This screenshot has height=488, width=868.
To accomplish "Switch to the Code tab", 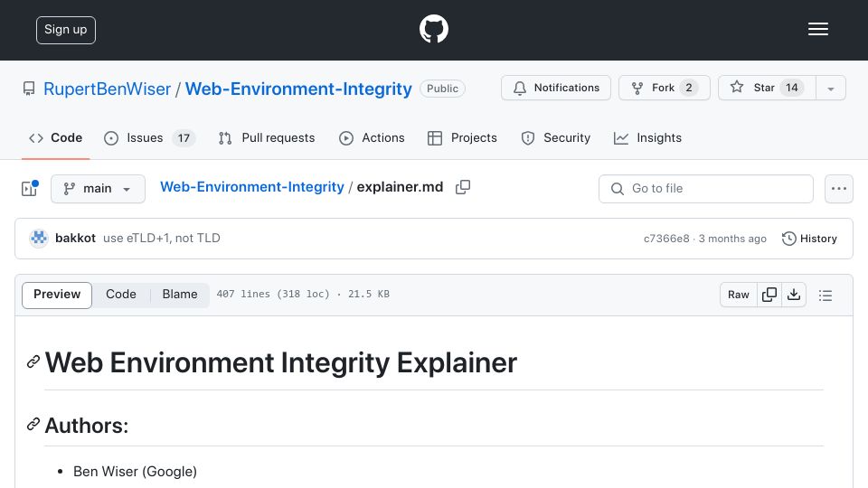I will (55, 137).
